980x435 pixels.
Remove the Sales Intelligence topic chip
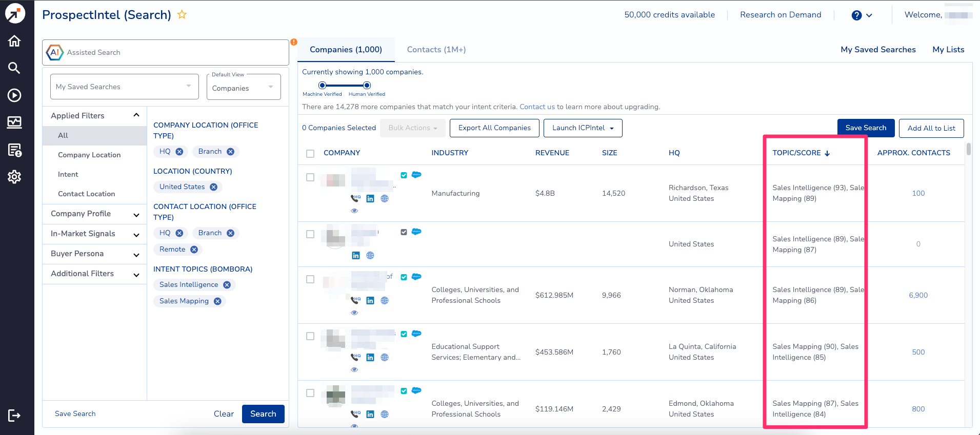[227, 285]
